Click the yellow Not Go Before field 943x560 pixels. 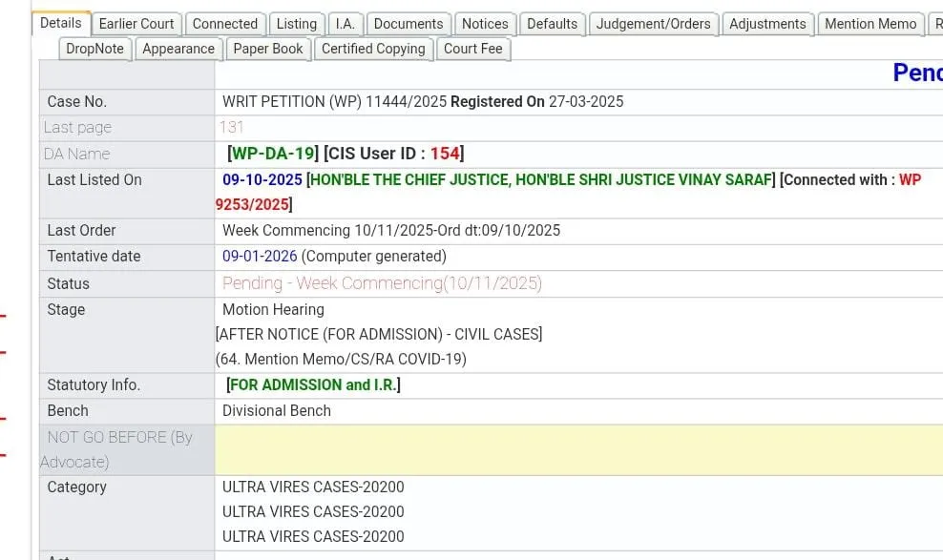(x=577, y=449)
